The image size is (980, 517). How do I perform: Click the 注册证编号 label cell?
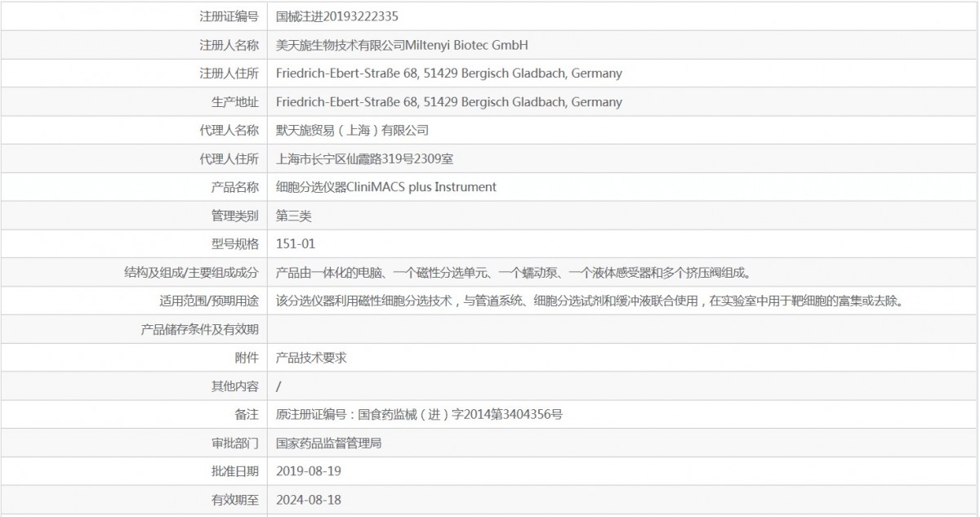tap(229, 16)
